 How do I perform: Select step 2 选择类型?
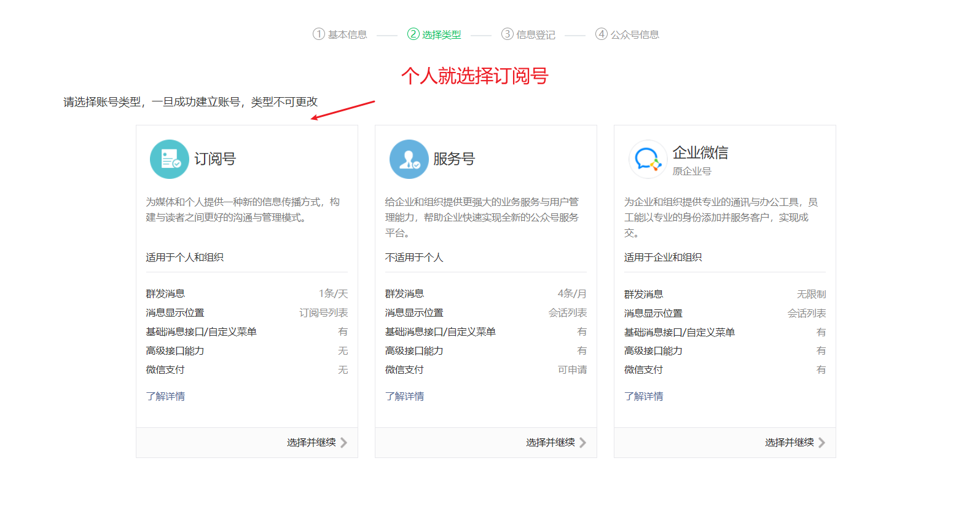tap(434, 34)
